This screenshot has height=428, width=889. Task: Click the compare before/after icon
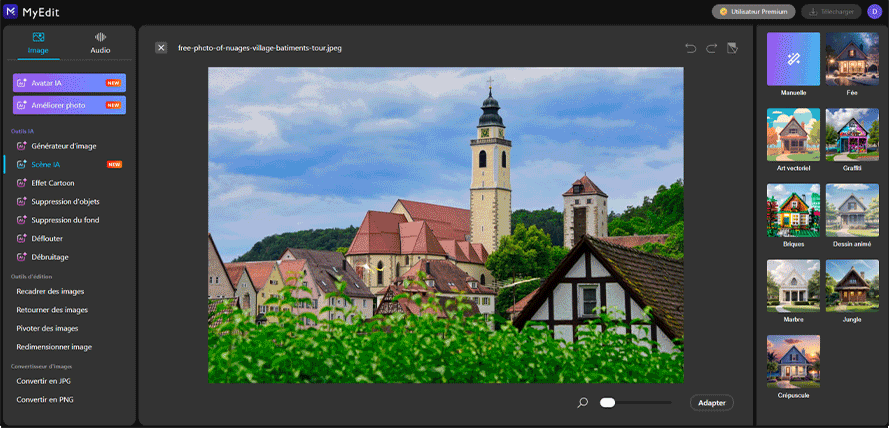(x=732, y=49)
